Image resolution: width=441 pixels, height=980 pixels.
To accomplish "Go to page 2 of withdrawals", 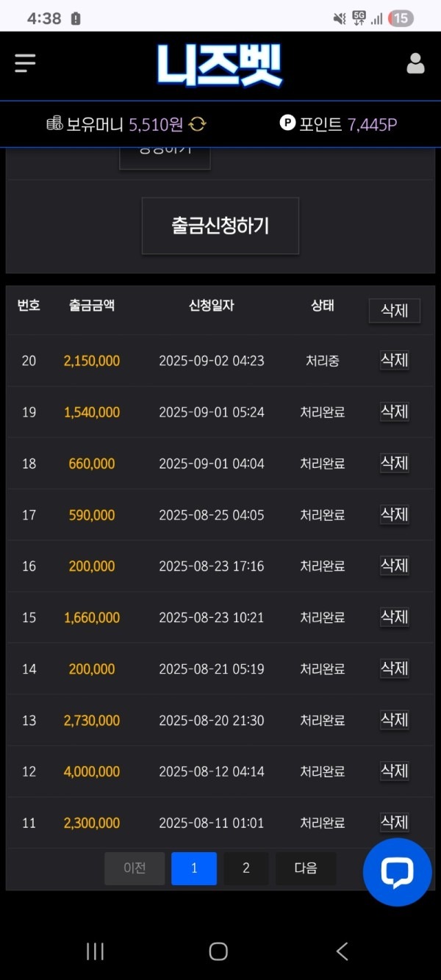I will tap(245, 868).
